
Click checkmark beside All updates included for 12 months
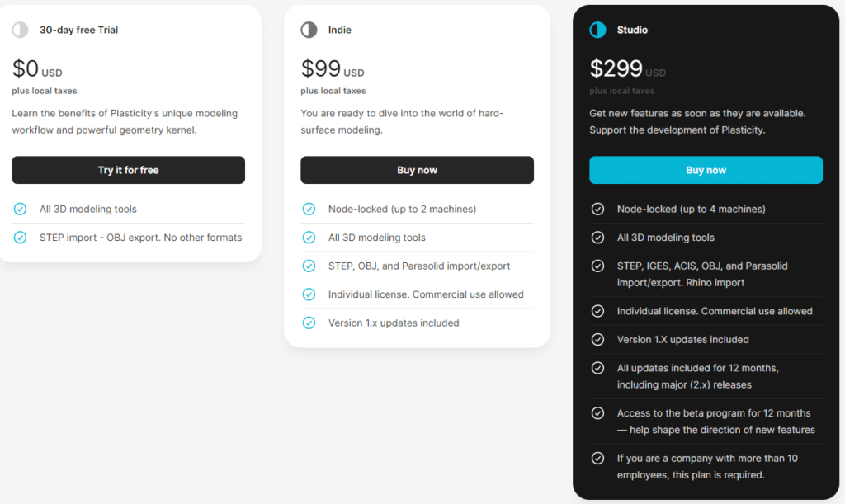tap(597, 368)
